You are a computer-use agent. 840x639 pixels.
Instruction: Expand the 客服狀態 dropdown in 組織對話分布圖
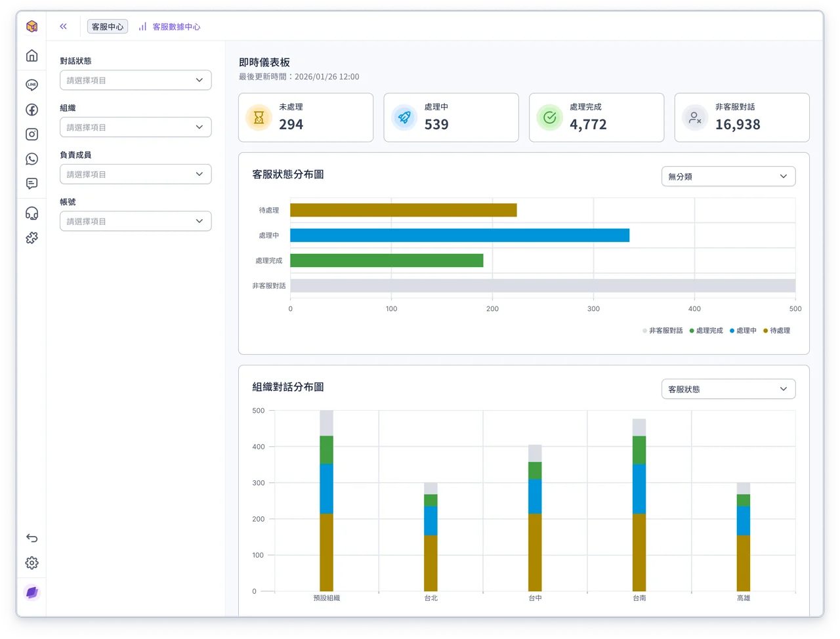[x=728, y=389]
